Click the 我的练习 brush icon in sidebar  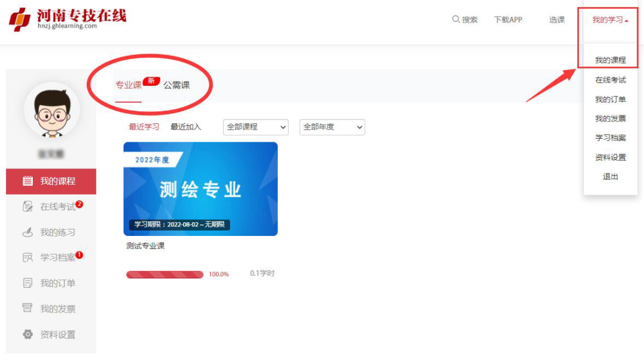pos(27,232)
